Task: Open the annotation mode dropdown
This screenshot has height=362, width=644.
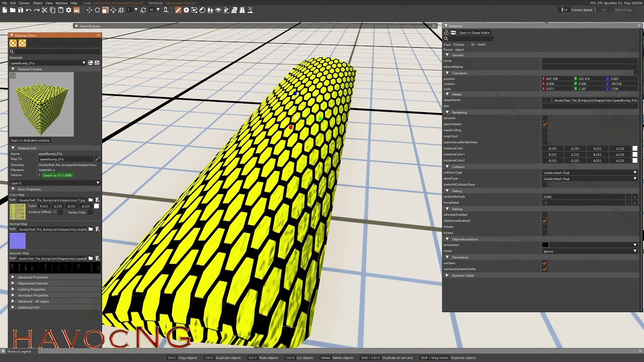Action: [590, 251]
